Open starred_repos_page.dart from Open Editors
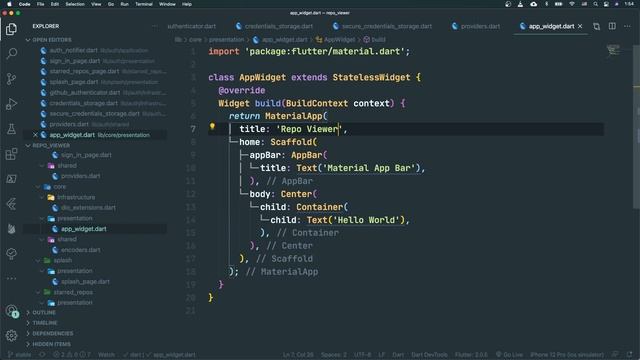 pos(84,71)
